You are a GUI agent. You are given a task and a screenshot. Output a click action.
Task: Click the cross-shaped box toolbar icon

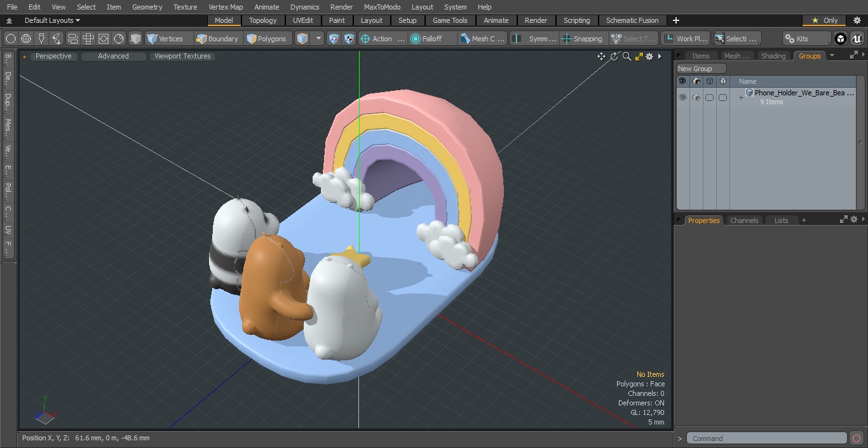(x=88, y=39)
